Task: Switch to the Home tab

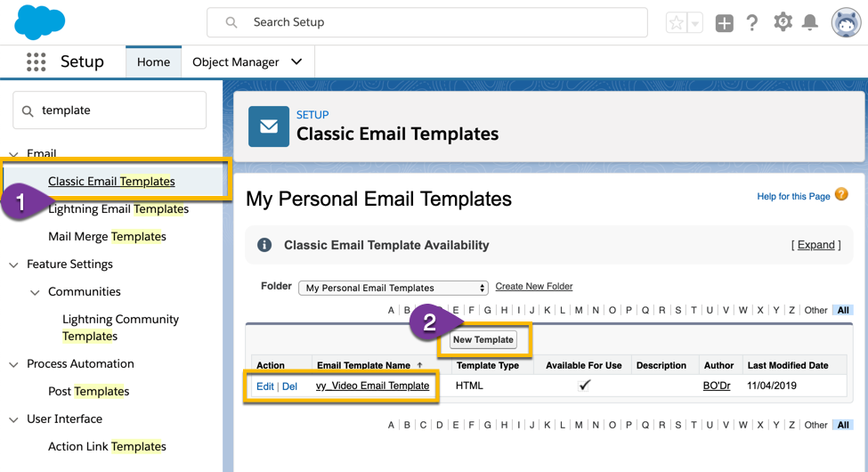Action: point(153,62)
